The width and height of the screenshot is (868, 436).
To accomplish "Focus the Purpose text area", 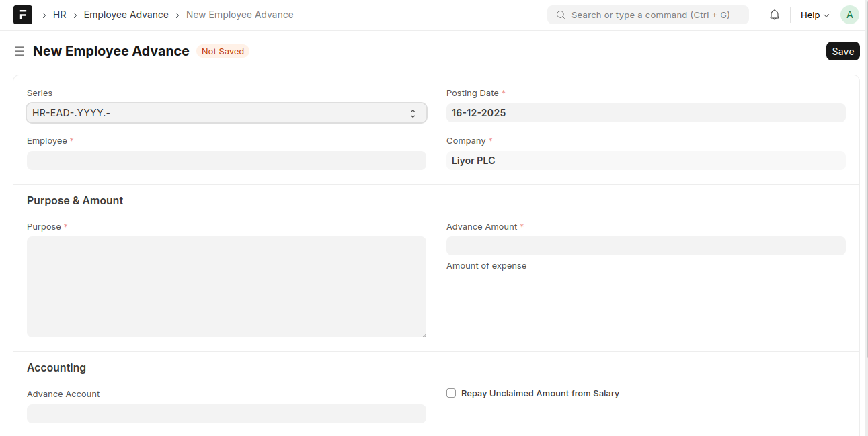I will 227,286.
